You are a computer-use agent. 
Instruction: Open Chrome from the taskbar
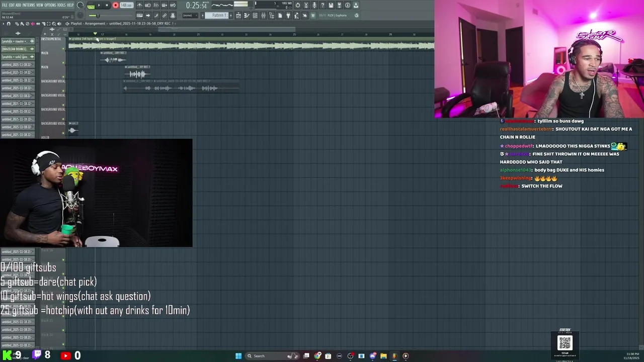(x=317, y=356)
